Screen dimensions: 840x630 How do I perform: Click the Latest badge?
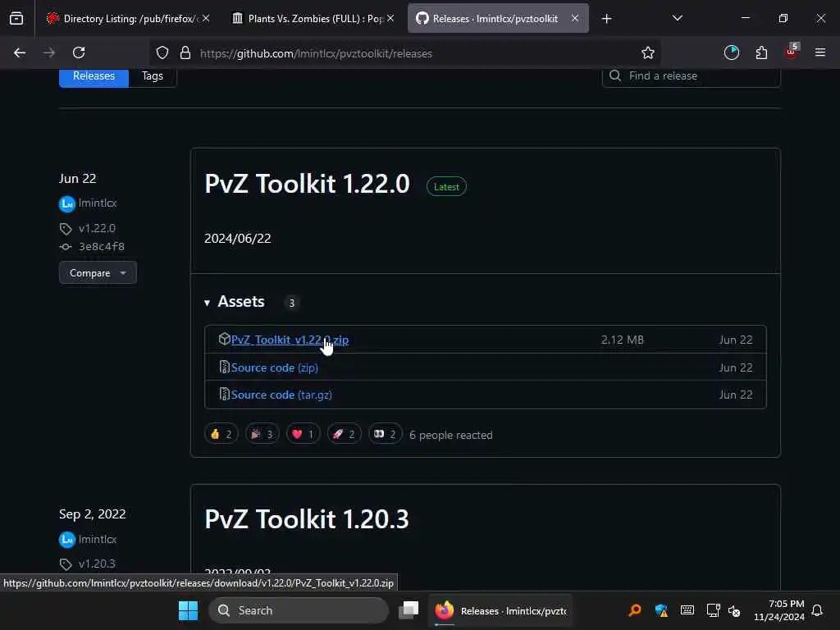coord(446,186)
